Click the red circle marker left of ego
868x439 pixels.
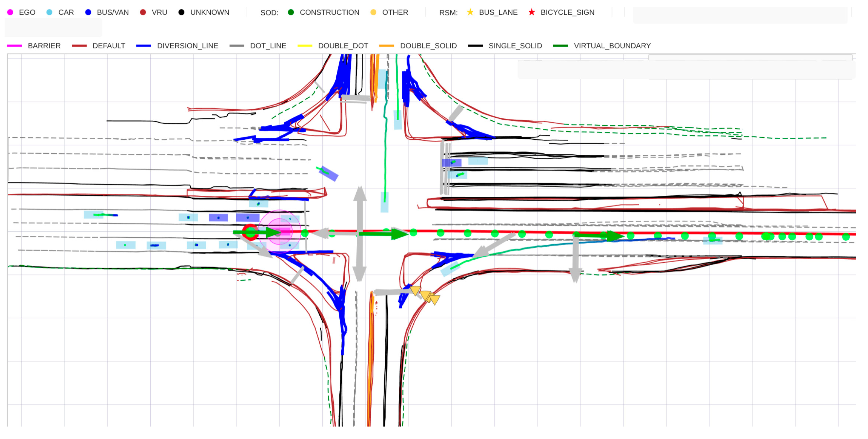click(250, 232)
